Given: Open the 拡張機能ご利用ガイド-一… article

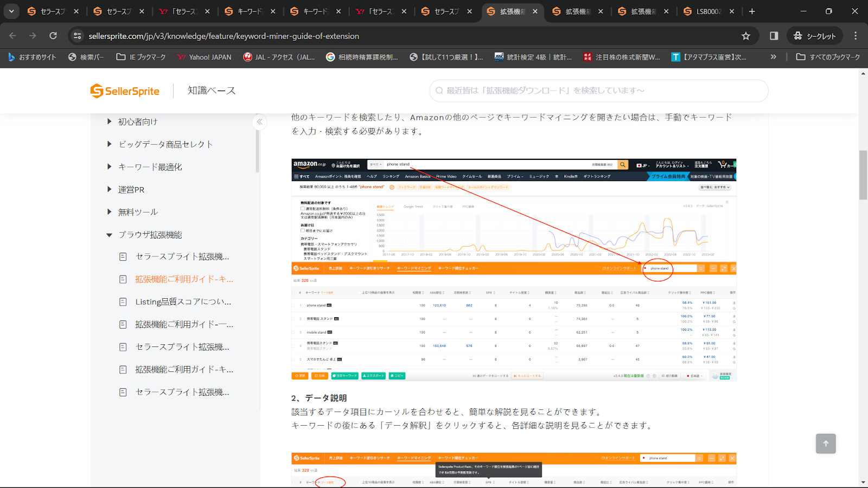Looking at the screenshot, I should click(x=184, y=324).
